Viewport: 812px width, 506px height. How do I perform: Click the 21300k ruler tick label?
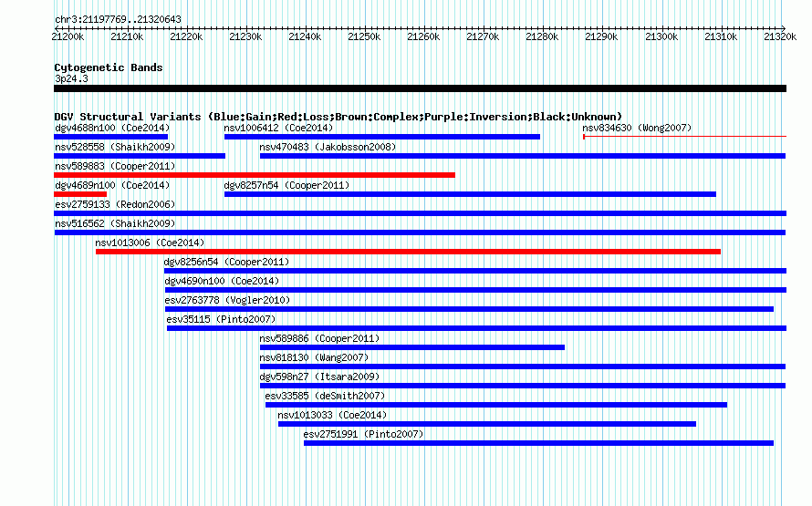point(661,36)
